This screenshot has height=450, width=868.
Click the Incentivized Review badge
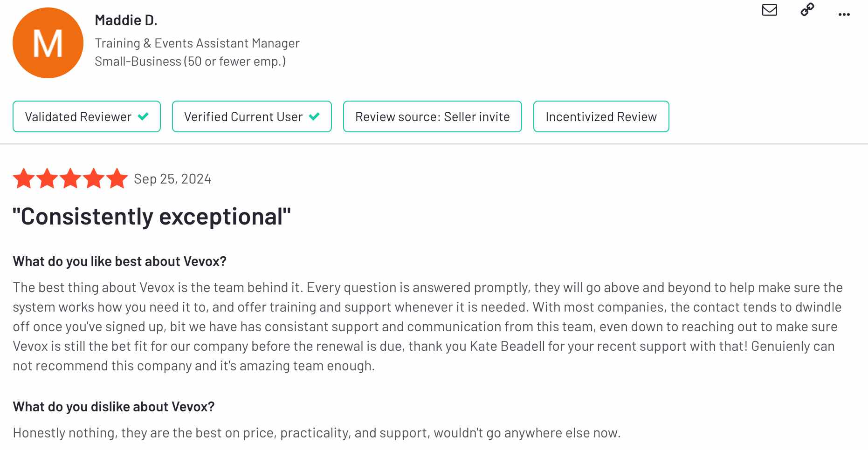[x=601, y=117]
